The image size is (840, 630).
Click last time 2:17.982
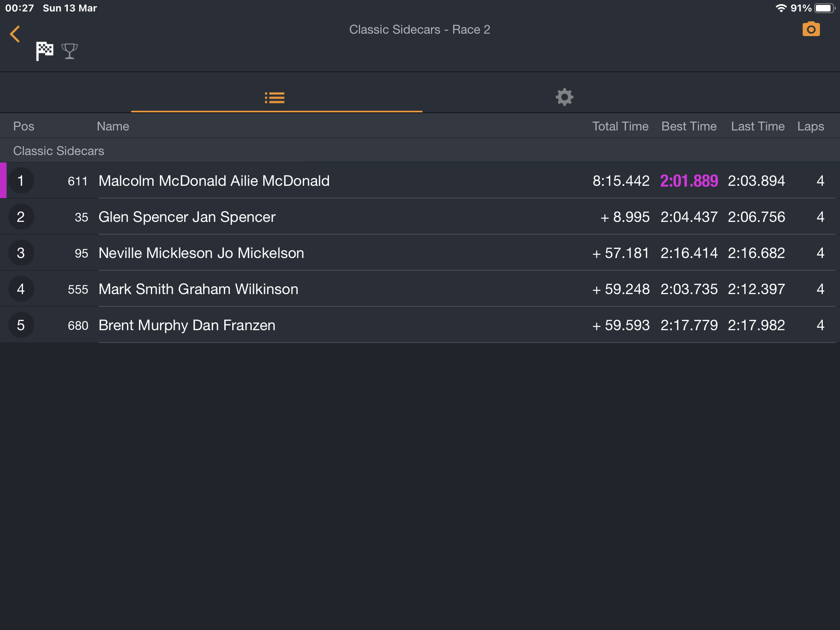point(756,325)
